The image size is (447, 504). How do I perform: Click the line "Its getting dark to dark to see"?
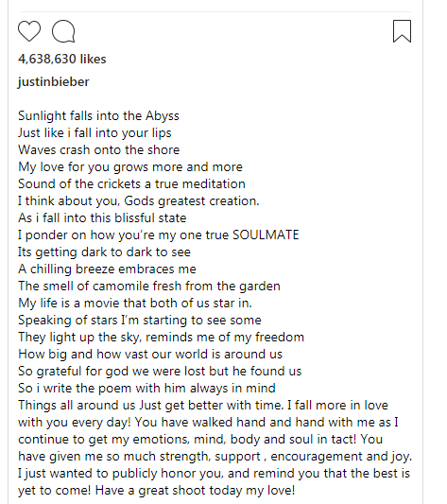click(104, 252)
